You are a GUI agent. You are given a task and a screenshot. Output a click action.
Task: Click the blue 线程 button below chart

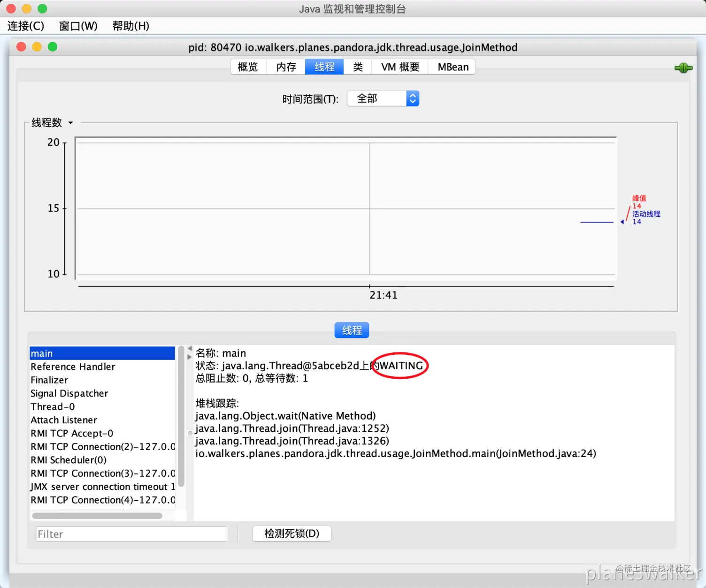(352, 330)
